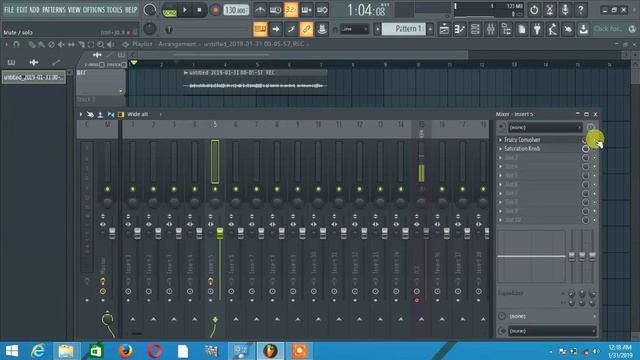Click the Master track volume fader

click(112, 233)
